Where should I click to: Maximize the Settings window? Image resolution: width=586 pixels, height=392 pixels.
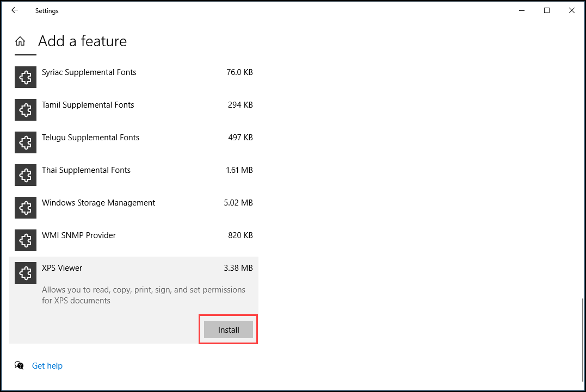point(547,10)
